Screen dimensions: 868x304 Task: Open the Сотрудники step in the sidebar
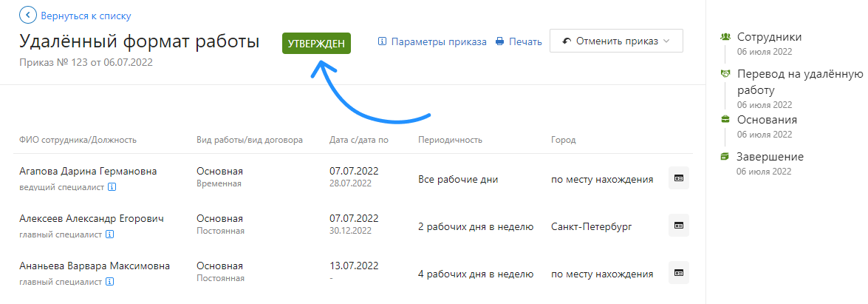click(769, 37)
